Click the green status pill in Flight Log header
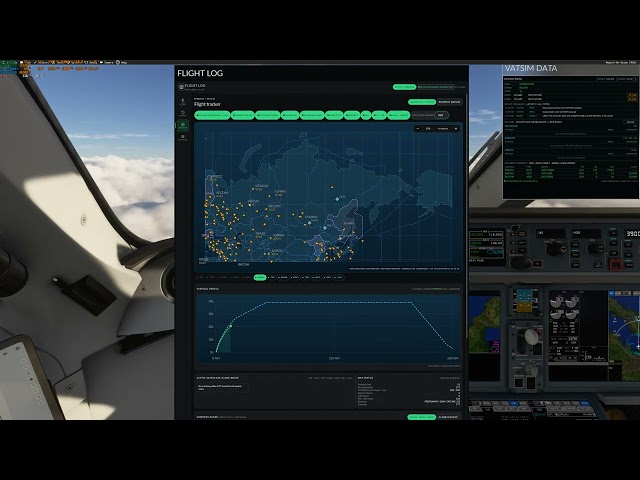The image size is (640, 480). (x=404, y=87)
